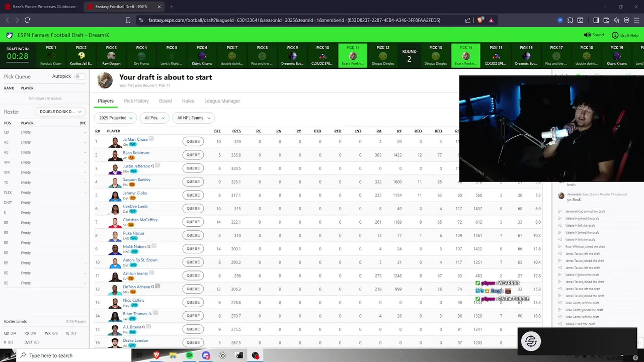Click Jahmyr Gibbs player headshot

115,196
